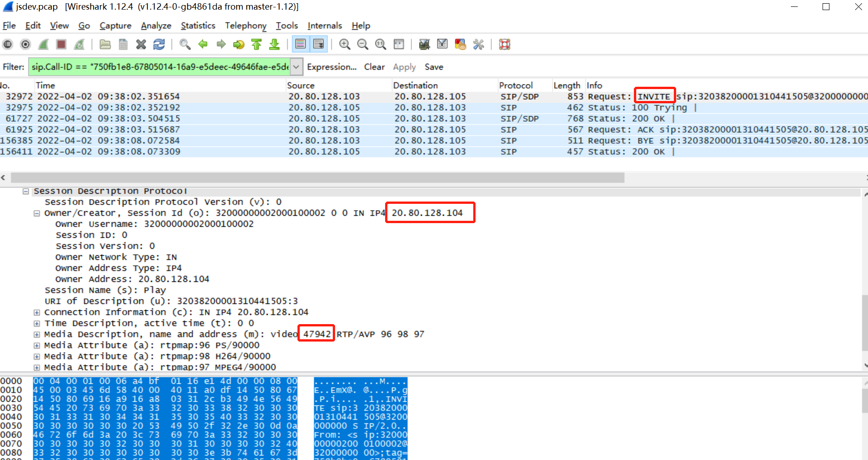Expand the Connection Information (c) row

(x=37, y=313)
